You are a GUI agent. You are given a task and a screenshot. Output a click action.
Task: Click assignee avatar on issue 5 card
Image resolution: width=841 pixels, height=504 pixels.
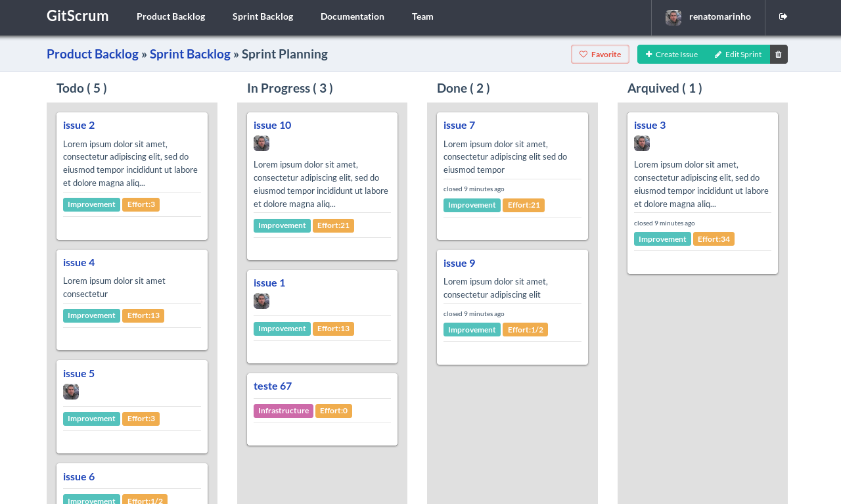[x=71, y=392]
